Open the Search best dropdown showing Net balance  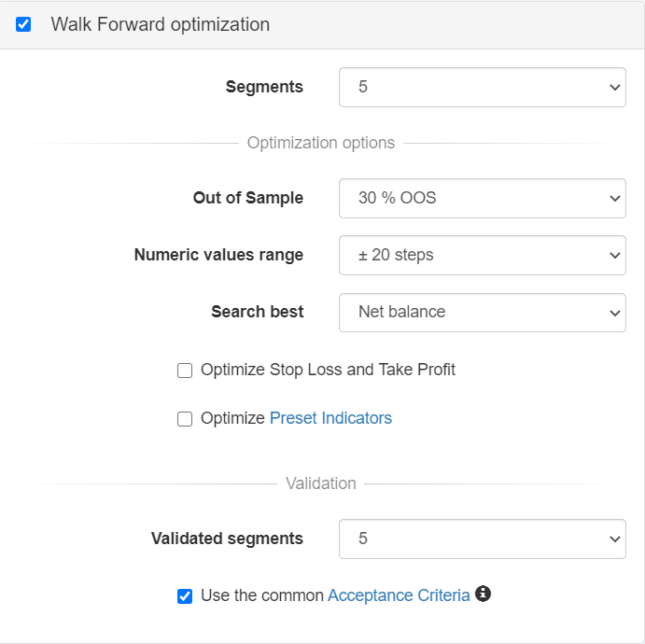(x=482, y=312)
